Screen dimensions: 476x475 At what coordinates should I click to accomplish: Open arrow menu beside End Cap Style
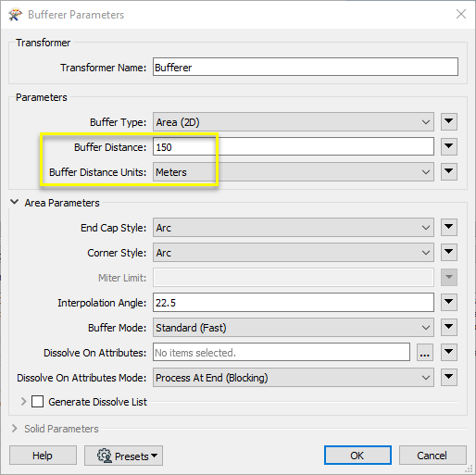pyautogui.click(x=449, y=228)
